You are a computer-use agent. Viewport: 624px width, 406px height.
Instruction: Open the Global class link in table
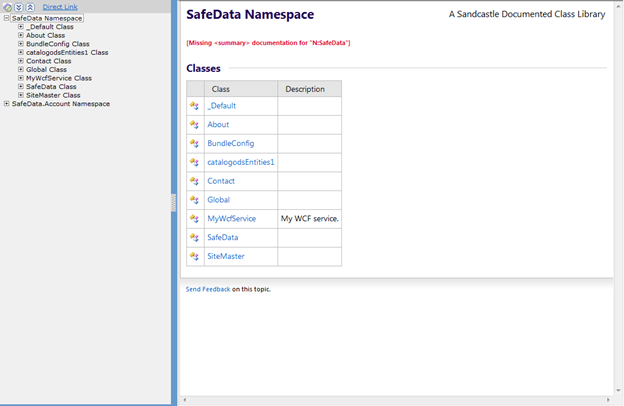[218, 200]
